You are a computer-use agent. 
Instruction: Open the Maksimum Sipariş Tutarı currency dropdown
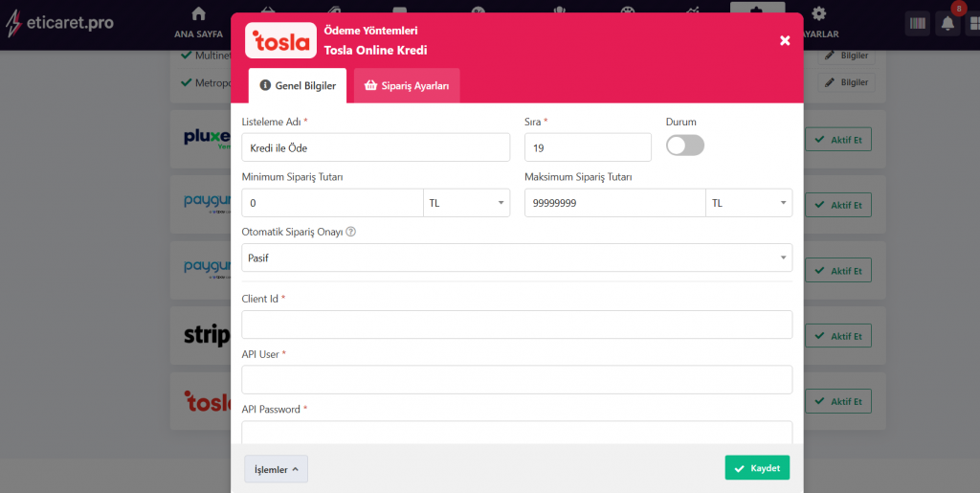click(x=748, y=203)
